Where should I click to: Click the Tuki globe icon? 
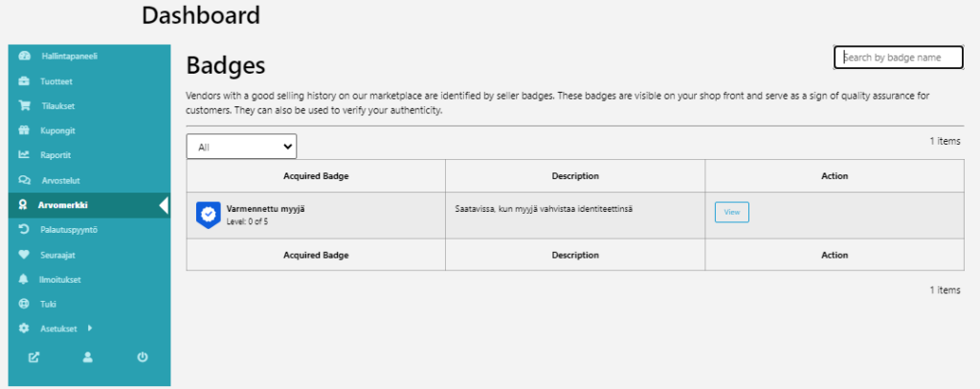pos(24,304)
